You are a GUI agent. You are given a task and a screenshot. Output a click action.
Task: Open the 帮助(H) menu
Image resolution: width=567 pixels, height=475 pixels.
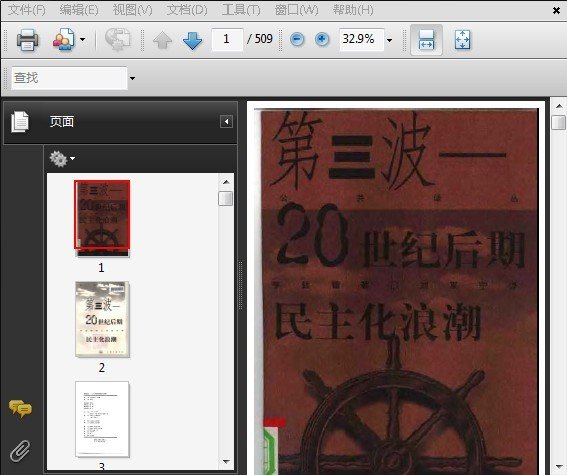pos(353,10)
